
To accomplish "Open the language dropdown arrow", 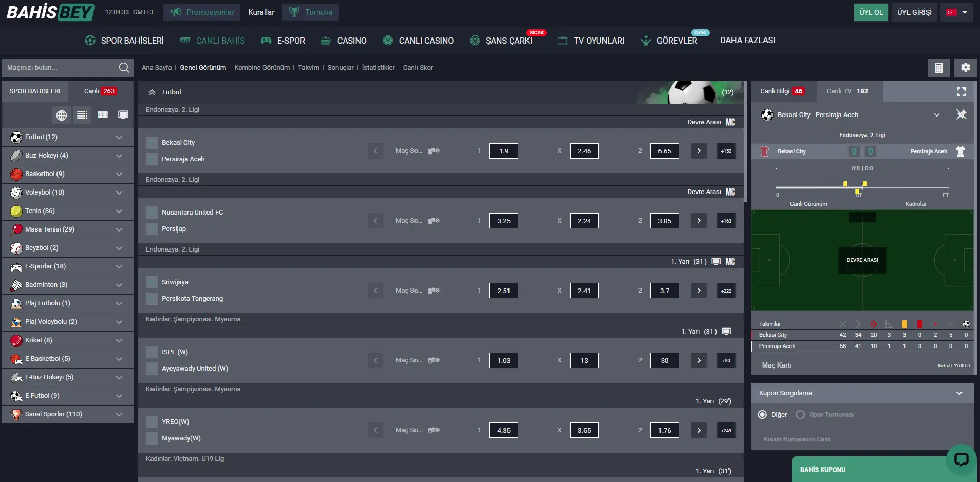I will [965, 12].
